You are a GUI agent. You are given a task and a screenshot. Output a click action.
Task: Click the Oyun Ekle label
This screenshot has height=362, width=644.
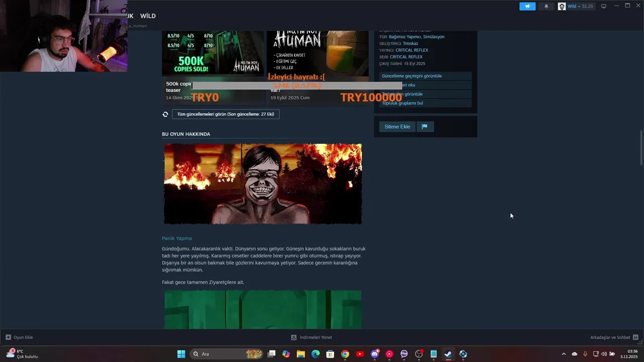coord(23,337)
